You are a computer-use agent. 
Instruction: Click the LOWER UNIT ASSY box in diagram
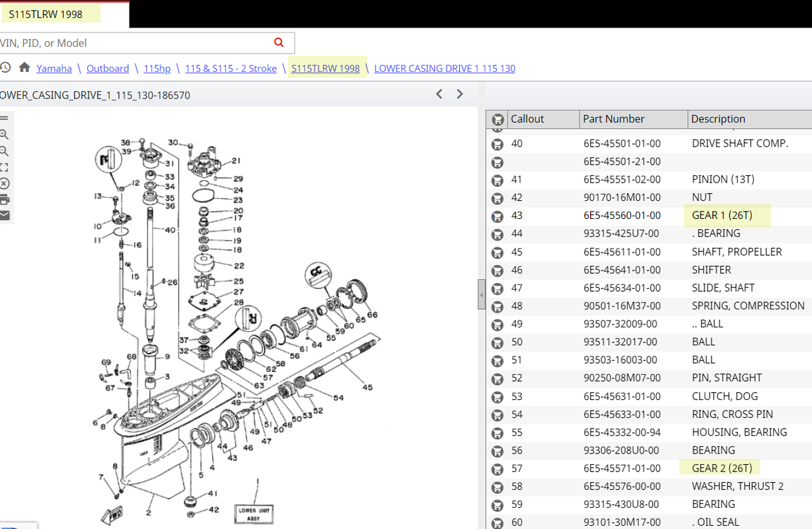point(253,513)
